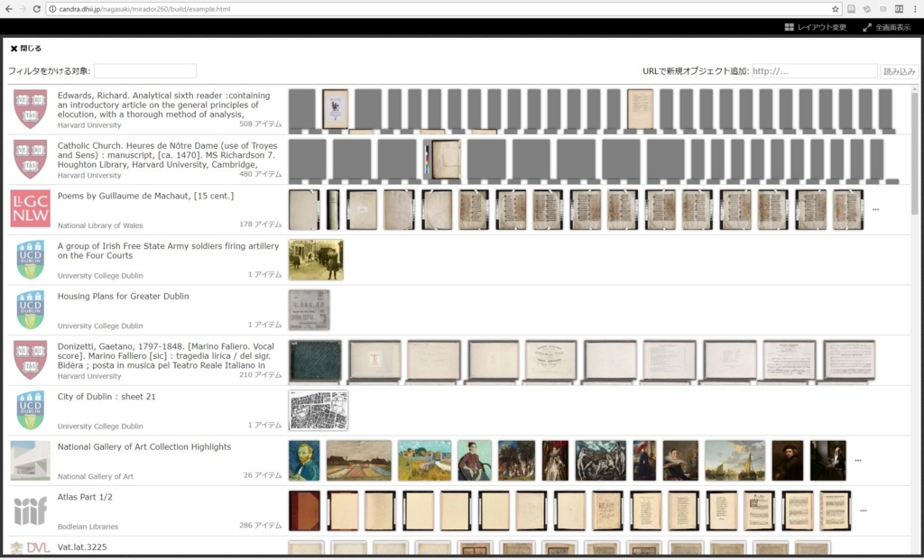Screen dimensions: 924x560
Task: Select the sailing ships seascape painting thumbnail
Action: coord(735,461)
